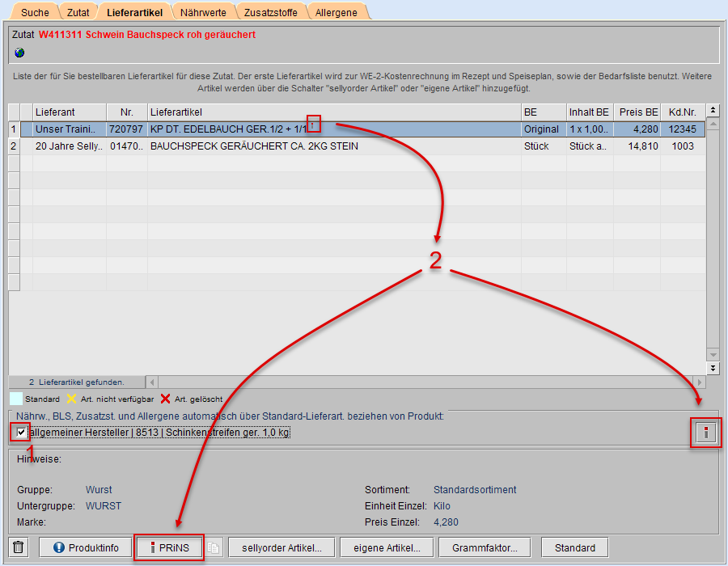
Task: Open Produktinfo with the blue info icon
Action: click(x=85, y=547)
